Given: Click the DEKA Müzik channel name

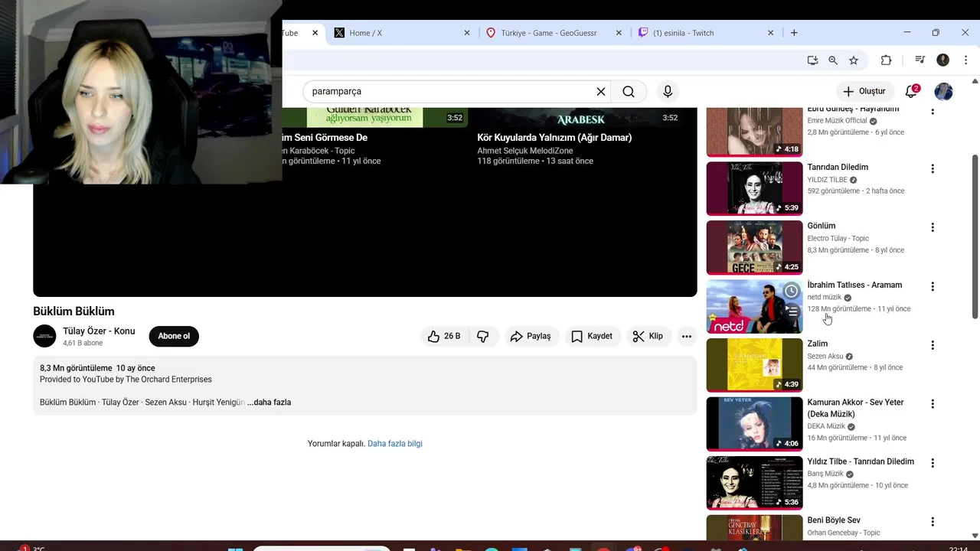Looking at the screenshot, I should tap(826, 427).
